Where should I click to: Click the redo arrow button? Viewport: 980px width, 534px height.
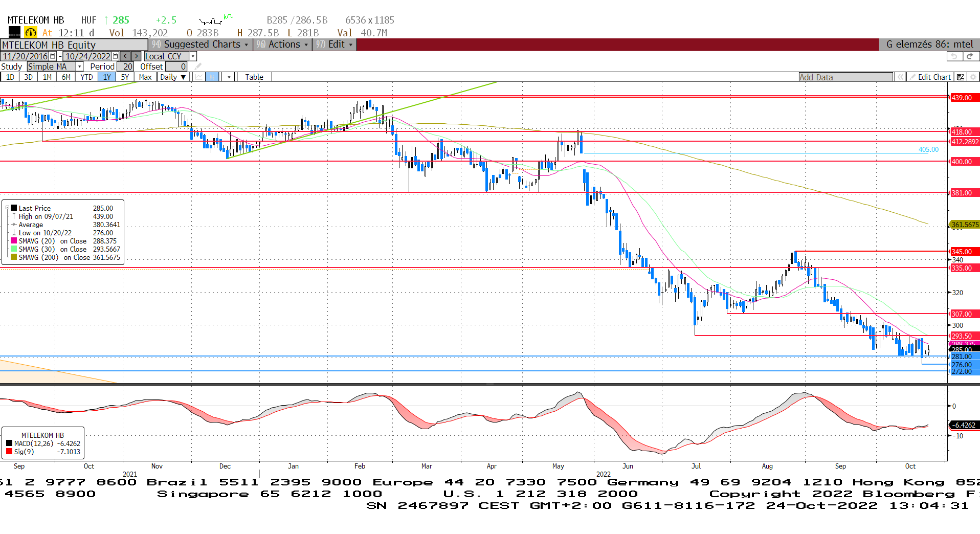tap(970, 56)
